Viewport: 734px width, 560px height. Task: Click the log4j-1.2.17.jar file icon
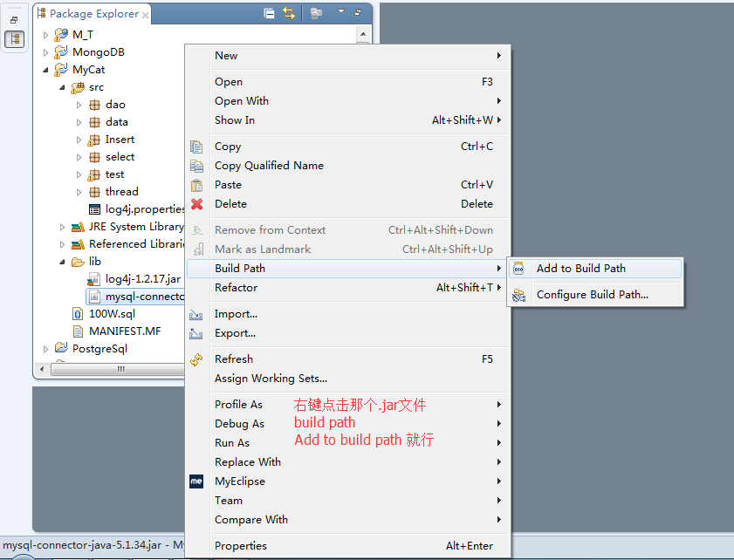pos(93,279)
